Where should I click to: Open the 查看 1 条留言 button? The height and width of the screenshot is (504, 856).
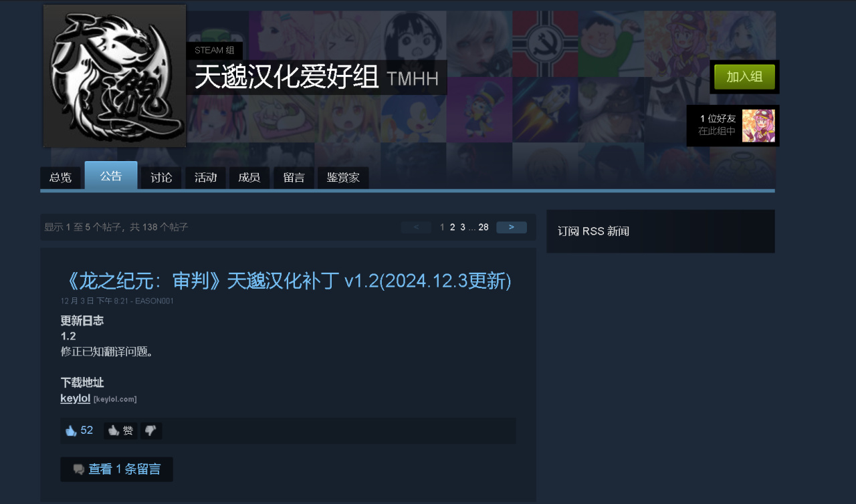(116, 469)
